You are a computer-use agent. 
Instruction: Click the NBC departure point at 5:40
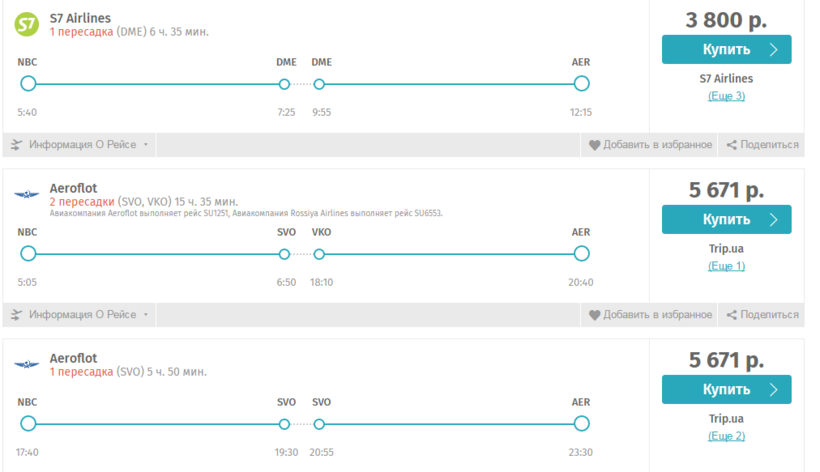coord(28,84)
